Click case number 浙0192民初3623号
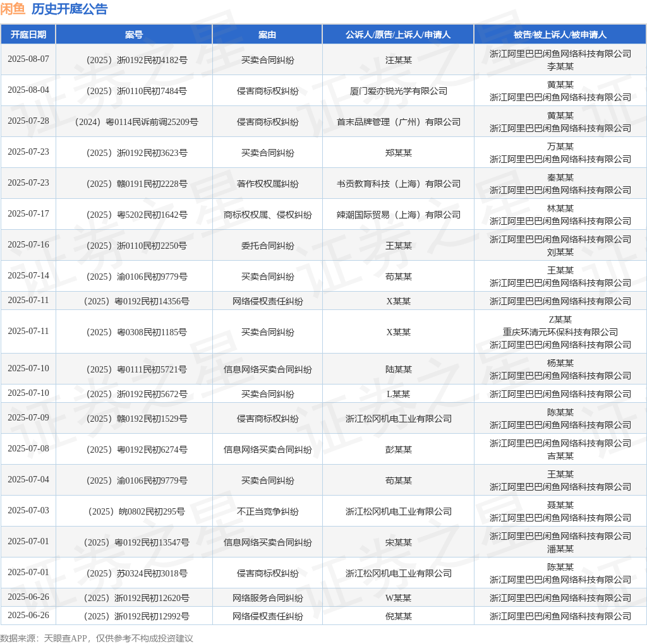Image resolution: width=647 pixels, height=644 pixels. pyautogui.click(x=136, y=153)
